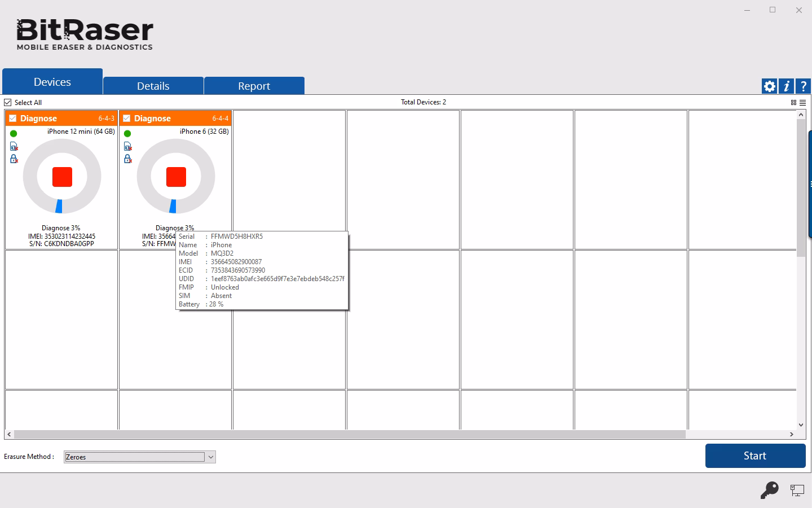Click the monitor icon in the bottom corner

(x=797, y=490)
